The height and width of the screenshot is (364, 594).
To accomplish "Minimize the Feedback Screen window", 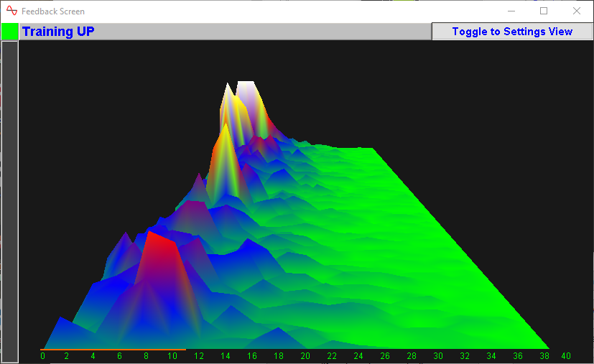I will click(511, 11).
